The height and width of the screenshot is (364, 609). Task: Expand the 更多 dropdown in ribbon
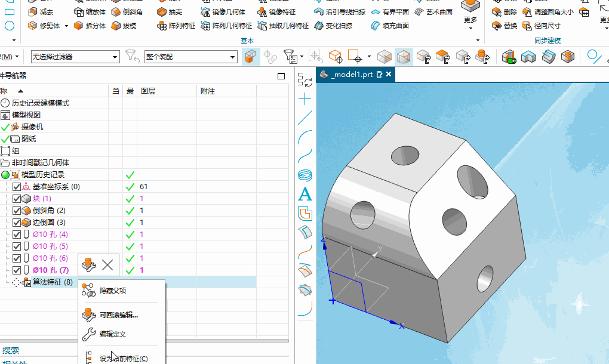coord(470,20)
